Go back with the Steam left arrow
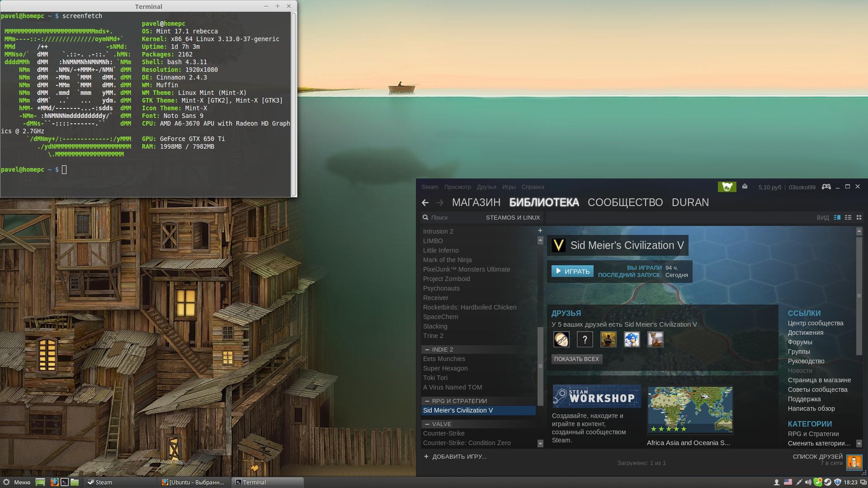Screen dimensions: 868x488 [425, 202]
